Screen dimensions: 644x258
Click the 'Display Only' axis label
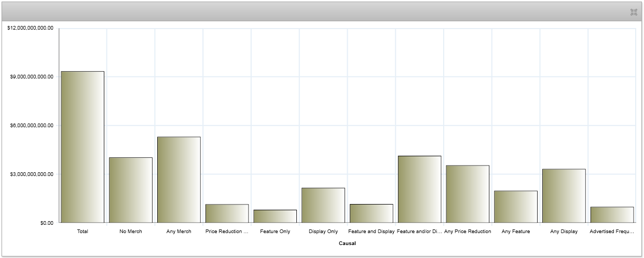pyautogui.click(x=323, y=232)
